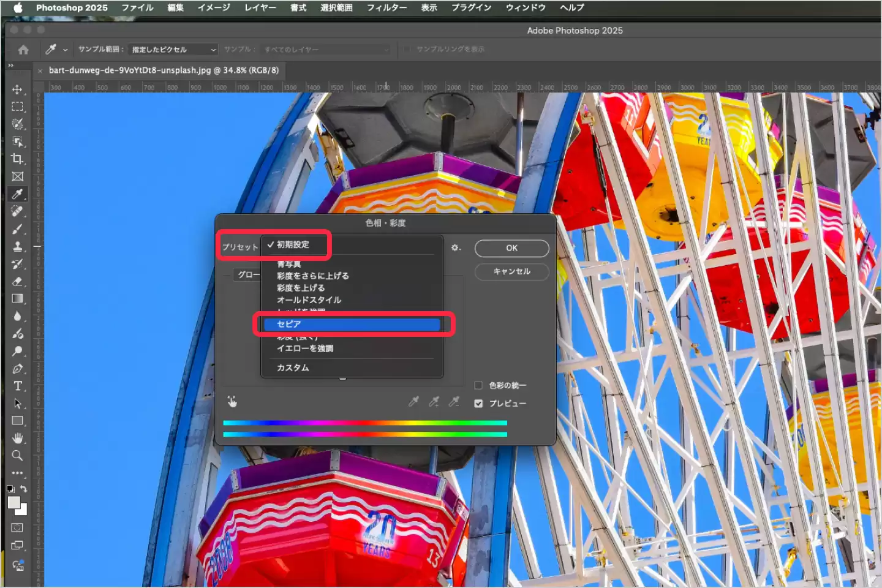Click the foreground color swatch

(x=13, y=503)
